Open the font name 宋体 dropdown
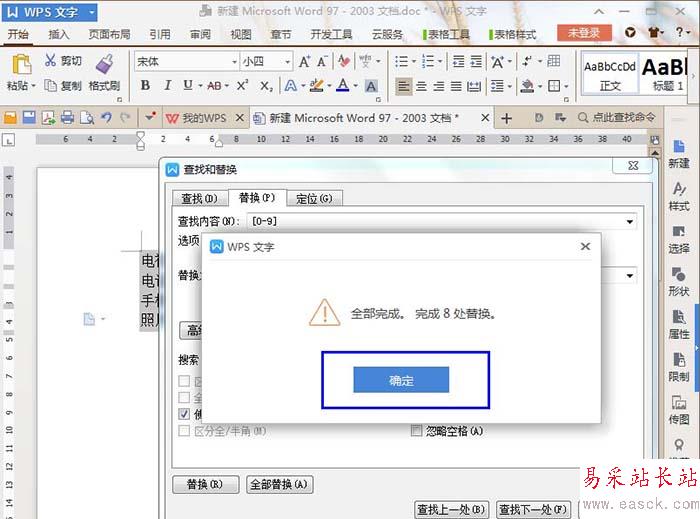700x519 pixels. [x=234, y=62]
